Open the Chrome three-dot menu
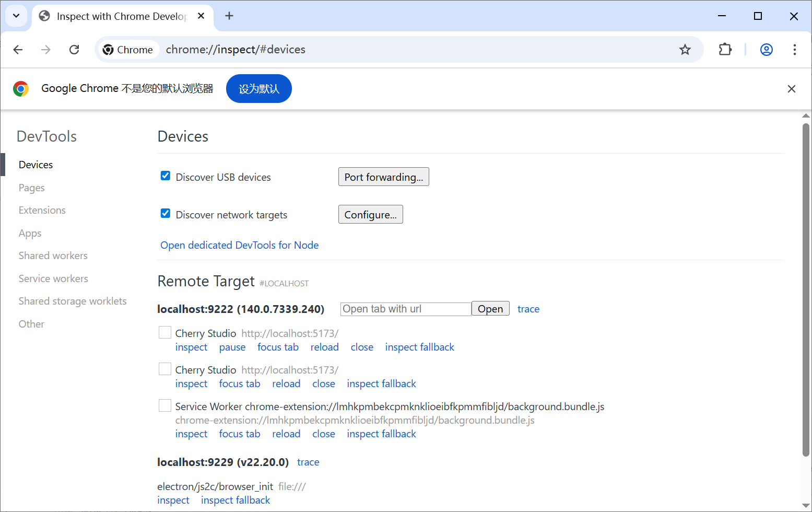Image resolution: width=812 pixels, height=512 pixels. pyautogui.click(x=794, y=50)
